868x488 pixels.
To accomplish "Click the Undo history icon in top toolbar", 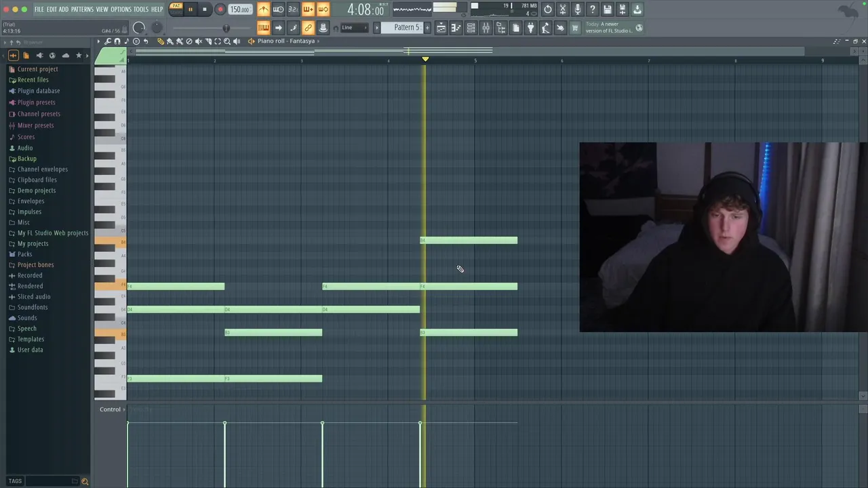I will [x=547, y=9].
